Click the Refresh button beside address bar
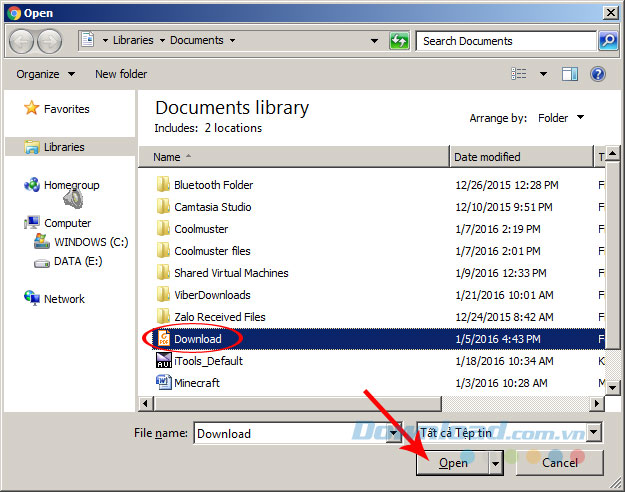Screen dimensions: 625x492 pos(400,41)
